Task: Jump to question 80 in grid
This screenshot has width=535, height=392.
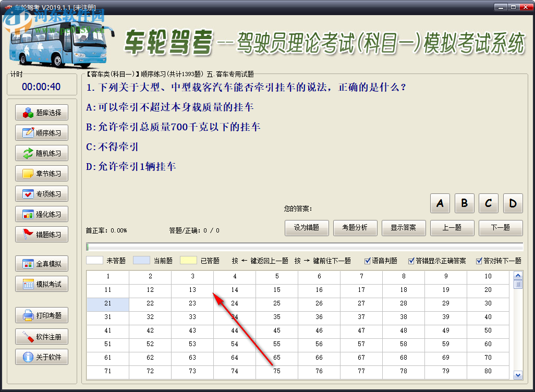Action: coord(488,372)
